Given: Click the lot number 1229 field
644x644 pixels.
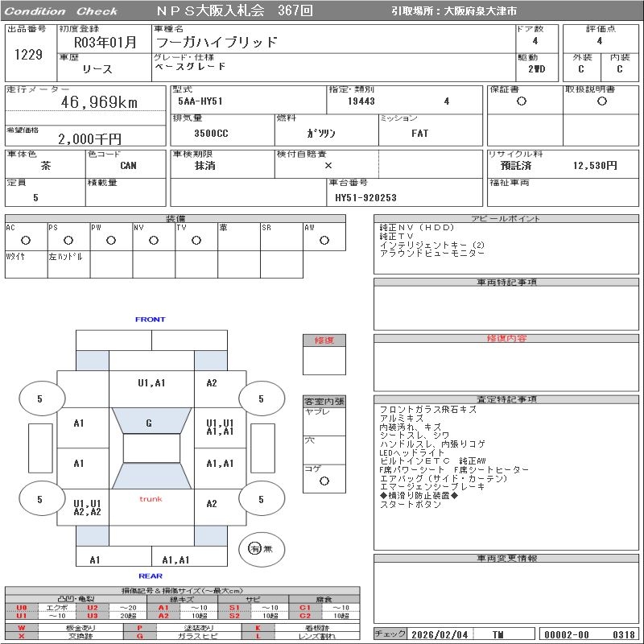Looking at the screenshot, I should [29, 55].
